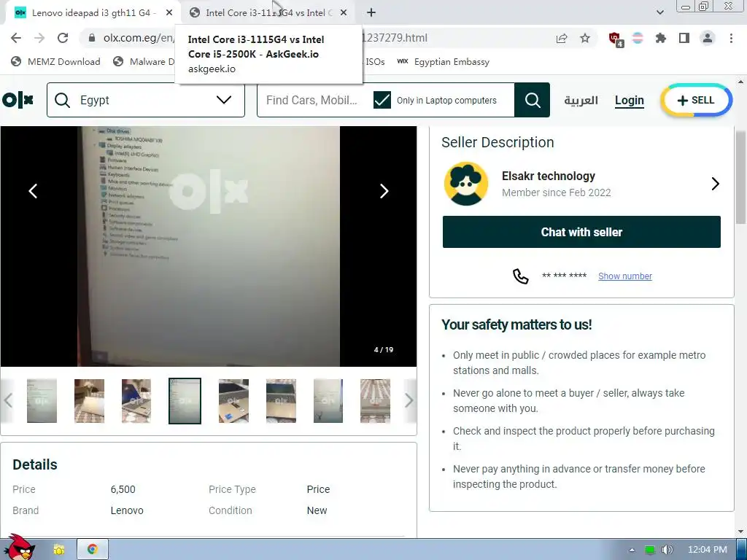Select the sixth photo thumbnail
Image resolution: width=747 pixels, height=560 pixels.
pyautogui.click(x=281, y=400)
